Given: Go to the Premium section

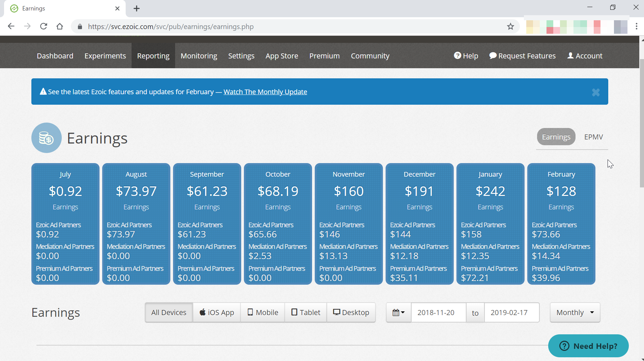Looking at the screenshot, I should coord(325,56).
